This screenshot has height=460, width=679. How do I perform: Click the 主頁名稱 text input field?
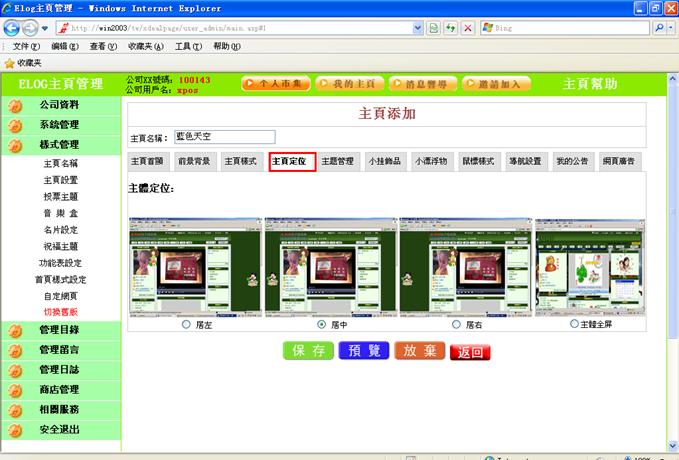tap(224, 137)
